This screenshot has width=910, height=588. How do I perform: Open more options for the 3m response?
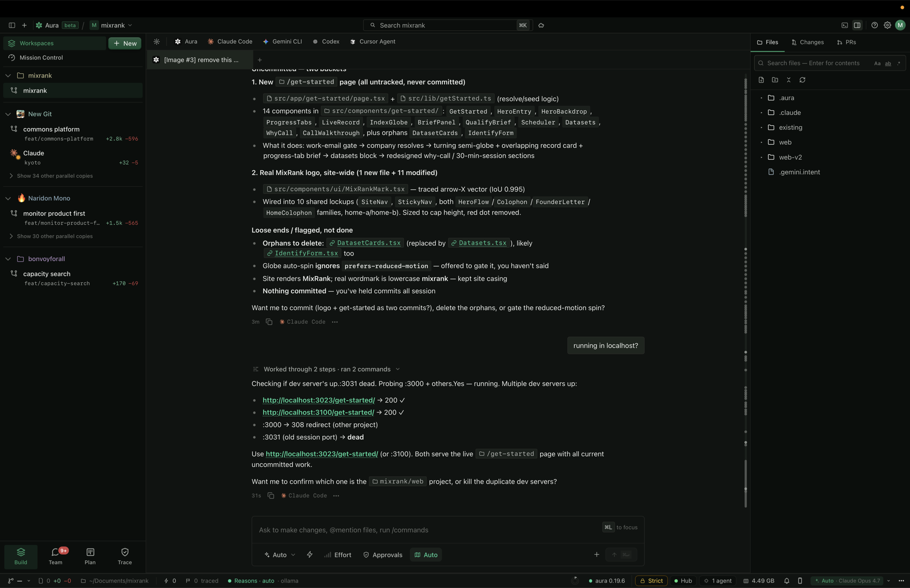[x=335, y=322]
